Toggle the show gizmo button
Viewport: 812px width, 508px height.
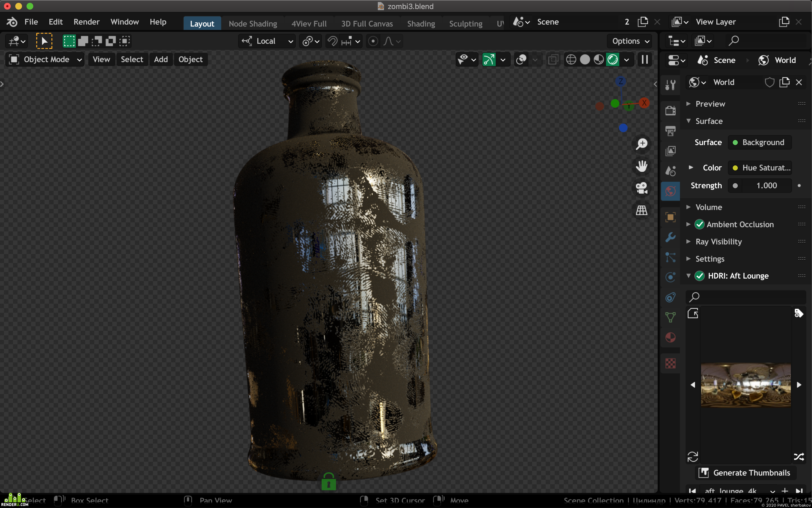coord(489,60)
